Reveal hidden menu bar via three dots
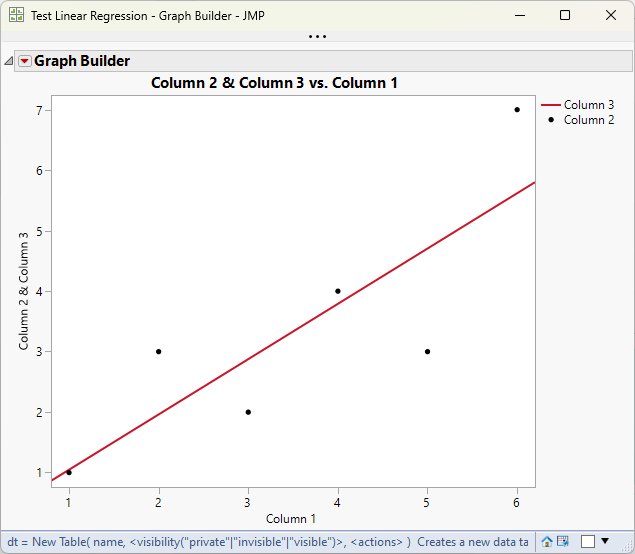 coord(317,36)
